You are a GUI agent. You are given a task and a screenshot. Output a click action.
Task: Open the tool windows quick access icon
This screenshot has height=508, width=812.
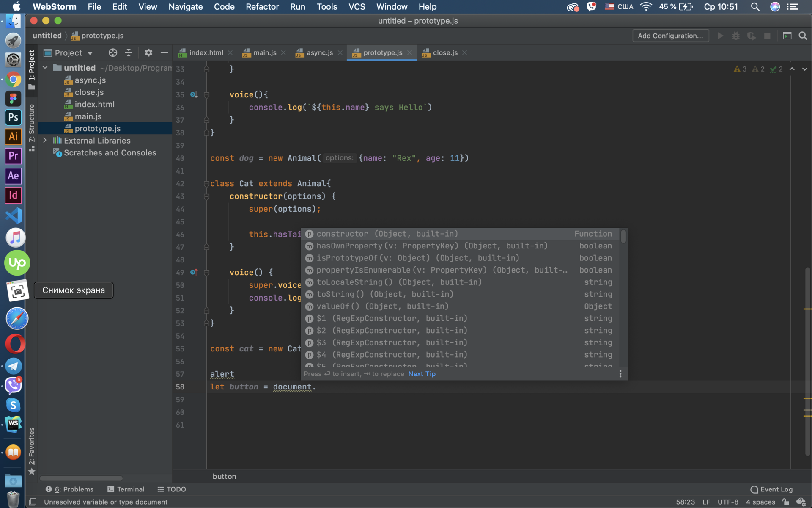point(33,502)
